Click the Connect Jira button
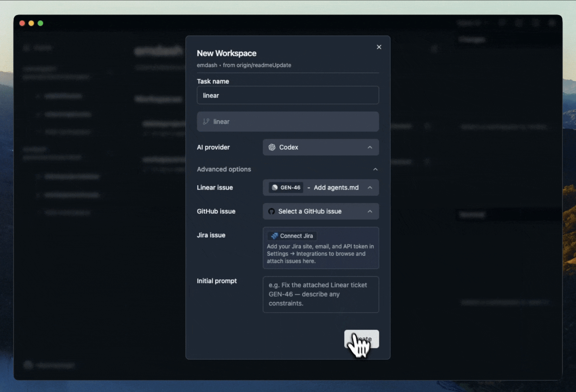 (292, 236)
